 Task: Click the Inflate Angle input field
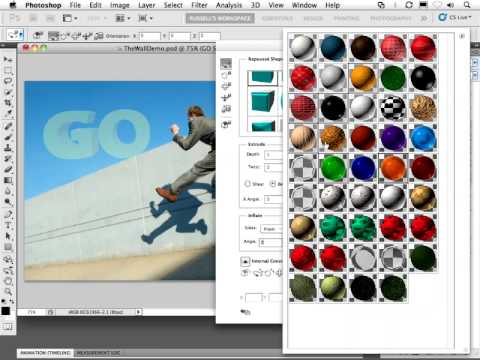(271, 242)
